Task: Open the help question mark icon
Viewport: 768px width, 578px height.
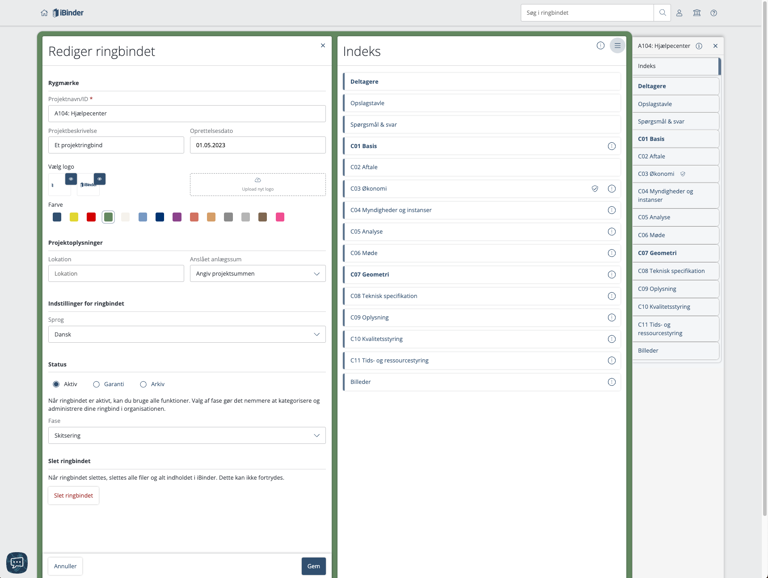Action: coord(713,13)
